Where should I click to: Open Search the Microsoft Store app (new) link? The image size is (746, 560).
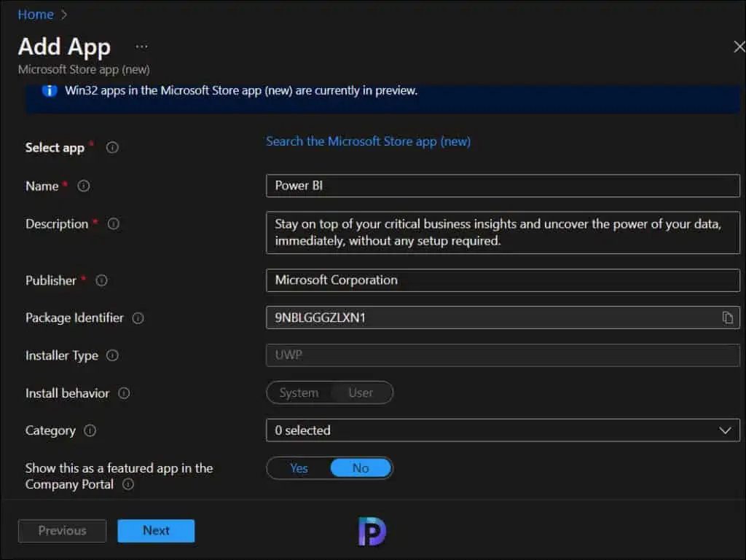coord(368,141)
